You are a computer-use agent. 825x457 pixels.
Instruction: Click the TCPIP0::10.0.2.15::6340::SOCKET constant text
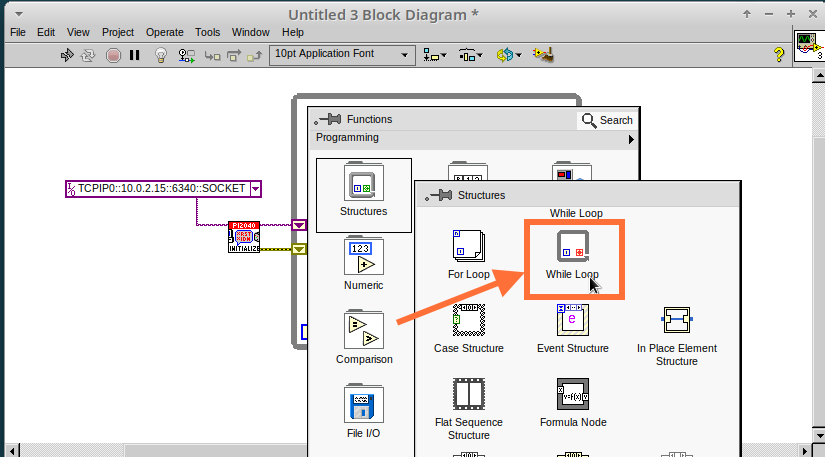(x=162, y=188)
